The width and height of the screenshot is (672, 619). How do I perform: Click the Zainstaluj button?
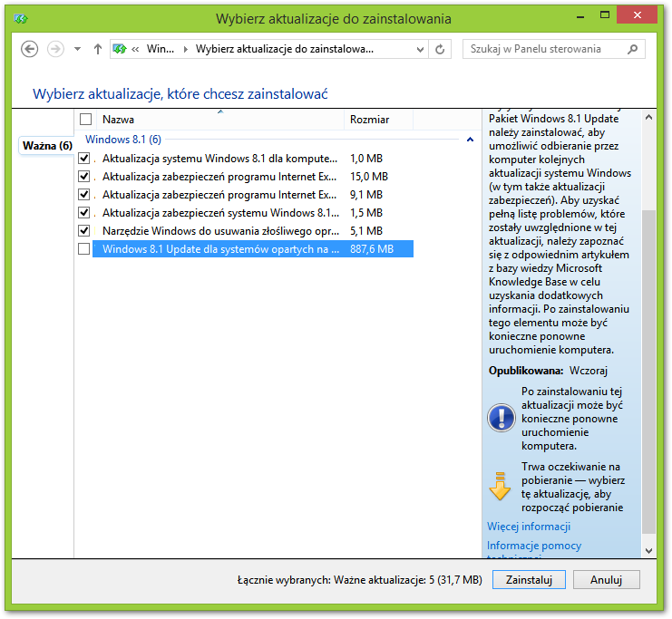tap(529, 580)
